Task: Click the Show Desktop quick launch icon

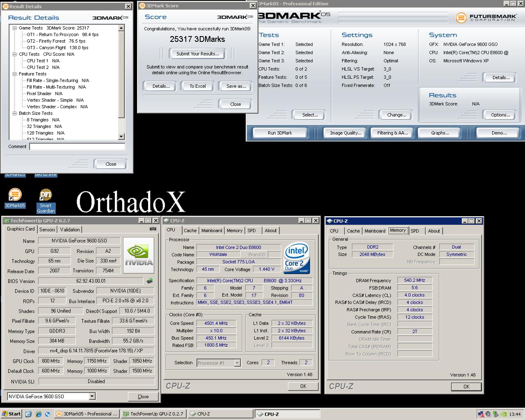Action: click(x=29, y=414)
